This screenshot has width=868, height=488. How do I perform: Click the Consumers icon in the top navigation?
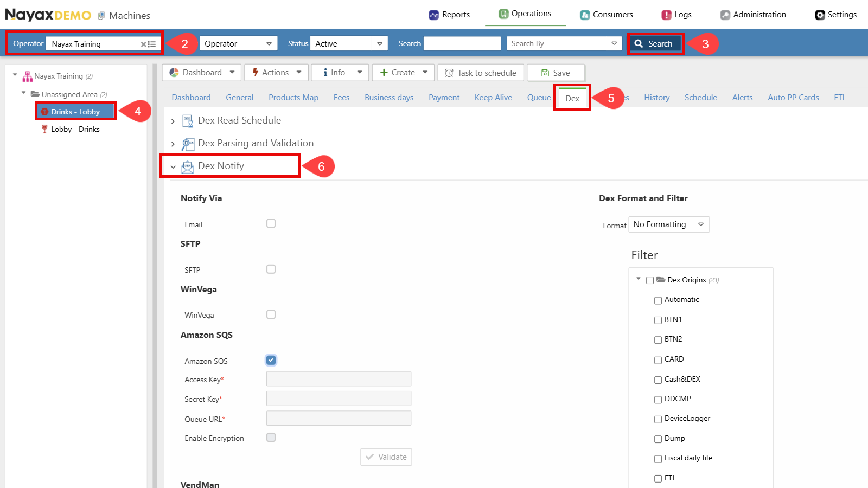point(585,15)
